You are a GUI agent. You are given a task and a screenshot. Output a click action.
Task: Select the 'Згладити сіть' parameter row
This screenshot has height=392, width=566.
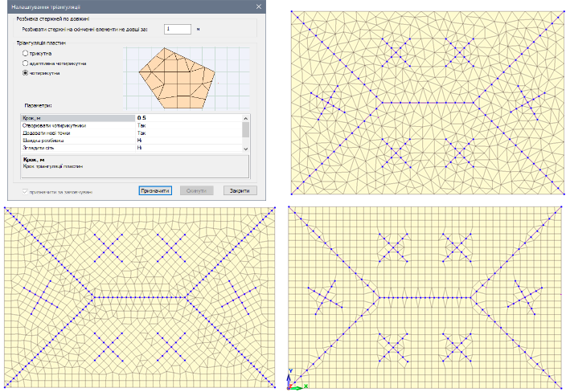[x=72, y=148]
